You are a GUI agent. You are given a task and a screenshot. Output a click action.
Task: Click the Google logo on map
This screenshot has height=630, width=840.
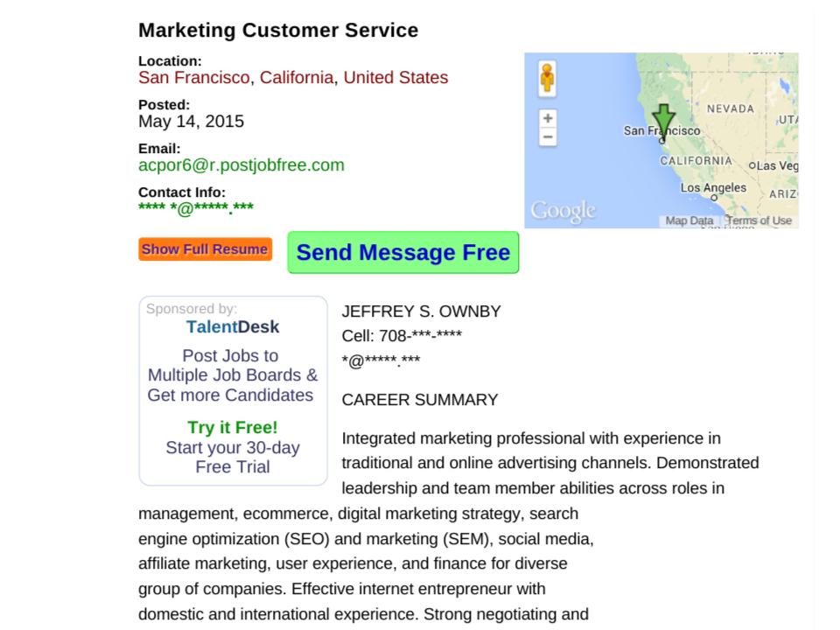[563, 211]
